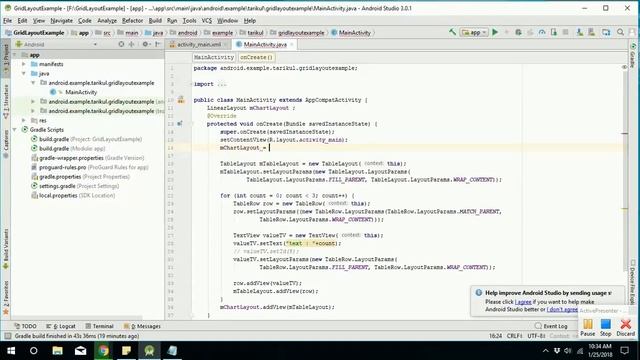Click the Profile app gauge icon

(x=542, y=32)
